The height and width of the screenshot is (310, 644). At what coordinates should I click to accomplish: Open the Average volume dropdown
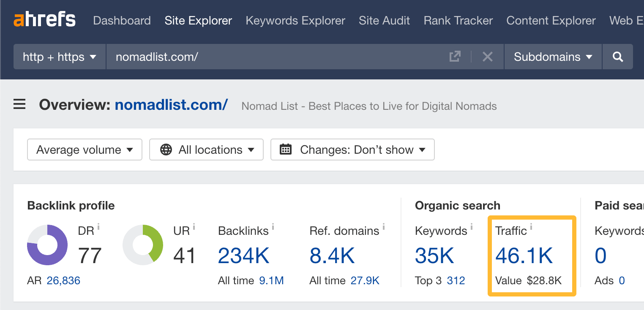pyautogui.click(x=84, y=150)
